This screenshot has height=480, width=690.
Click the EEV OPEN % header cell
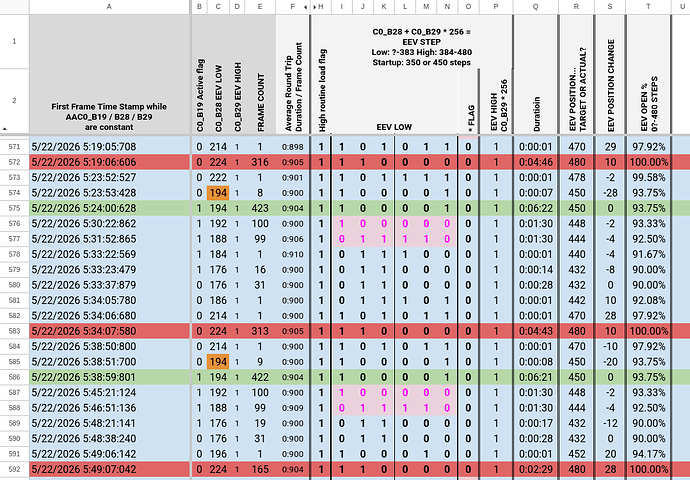click(x=648, y=74)
